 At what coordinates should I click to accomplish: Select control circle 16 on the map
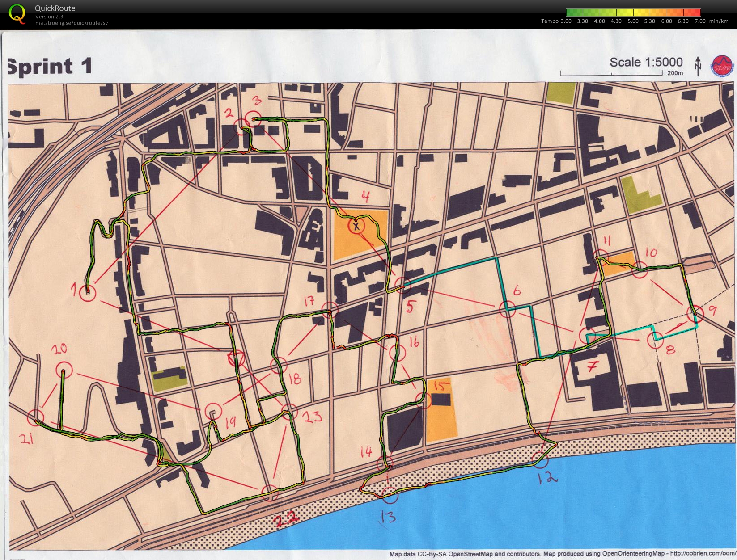[x=397, y=353]
